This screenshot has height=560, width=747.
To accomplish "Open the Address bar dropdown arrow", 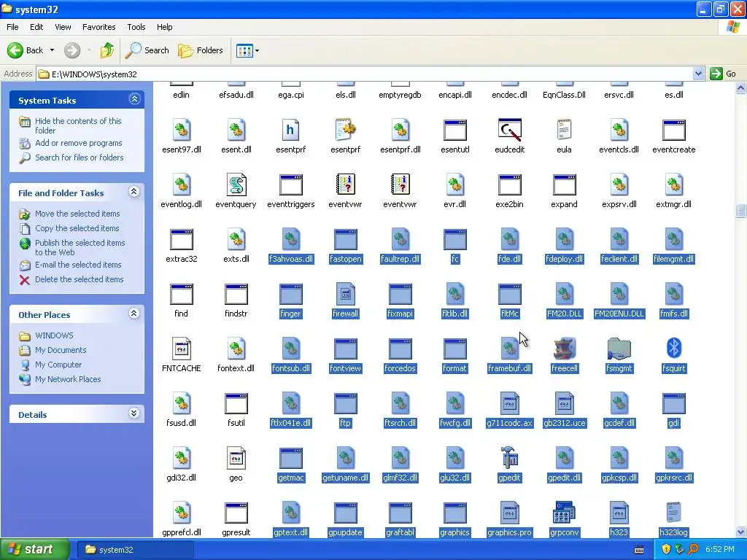I will click(x=698, y=74).
